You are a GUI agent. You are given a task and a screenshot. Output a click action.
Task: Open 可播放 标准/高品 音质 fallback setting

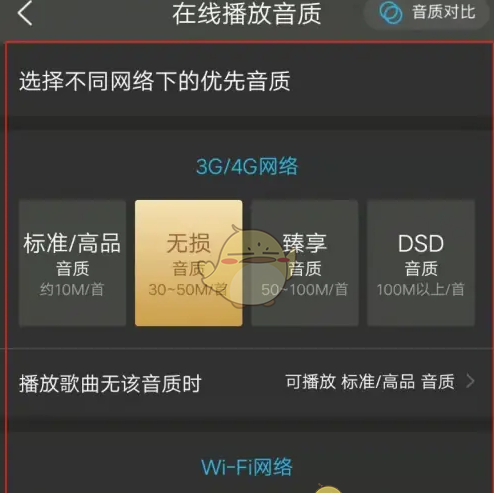370,382
